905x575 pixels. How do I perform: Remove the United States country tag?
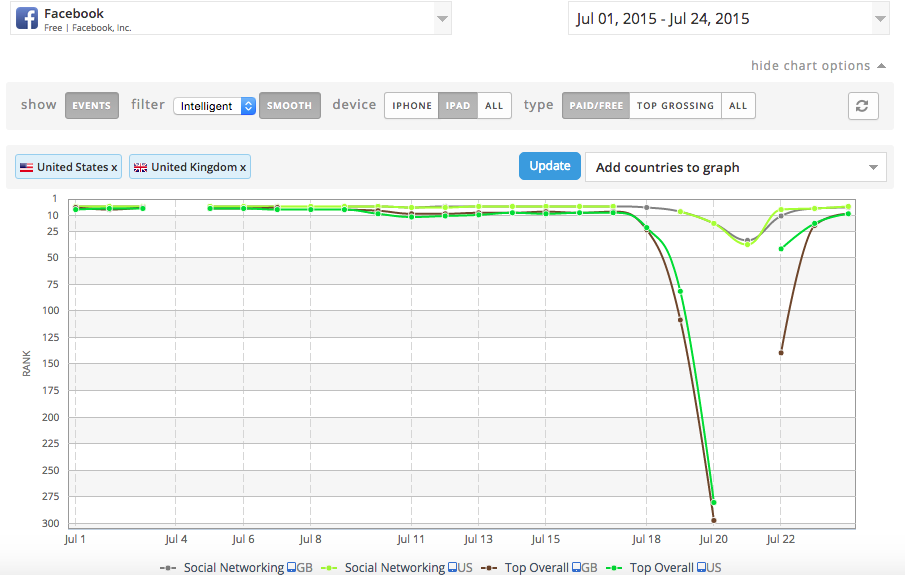114,167
